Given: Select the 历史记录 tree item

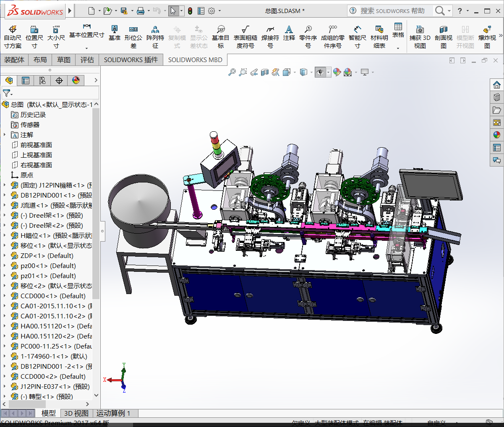Looking at the screenshot, I should 33,115.
